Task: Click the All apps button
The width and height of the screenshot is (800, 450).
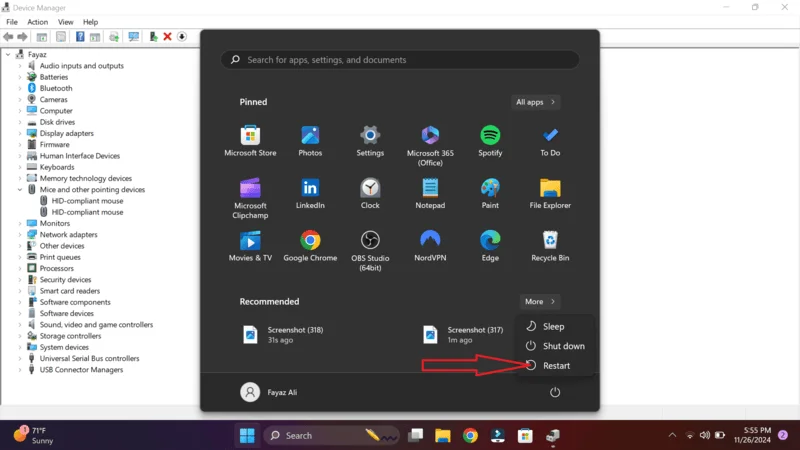Action: [535, 102]
